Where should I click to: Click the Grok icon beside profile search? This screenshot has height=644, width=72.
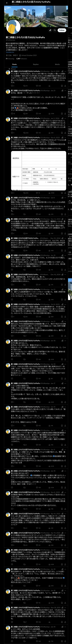50,30
